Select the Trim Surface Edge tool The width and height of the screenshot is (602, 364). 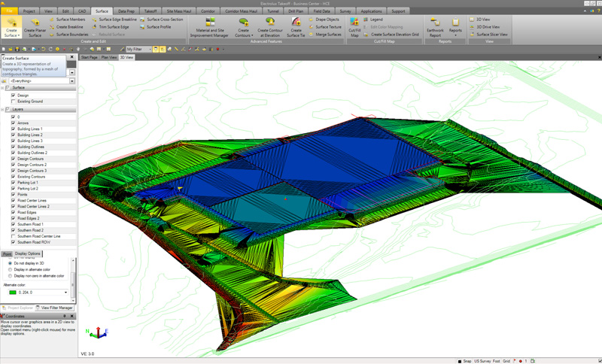click(114, 26)
